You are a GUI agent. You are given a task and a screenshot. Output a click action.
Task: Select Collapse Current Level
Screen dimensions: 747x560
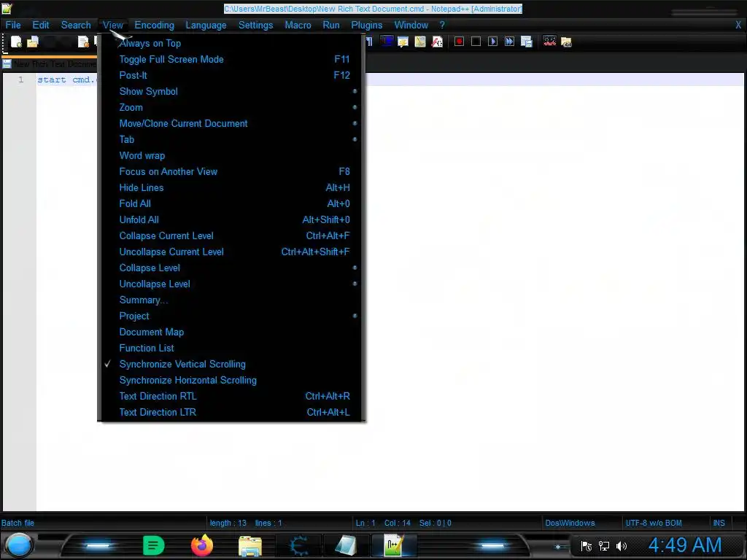tap(231, 236)
